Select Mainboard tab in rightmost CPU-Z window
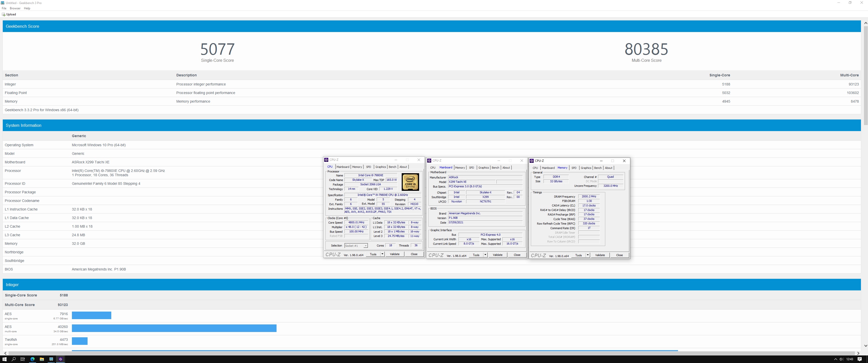This screenshot has width=868, height=363. tap(548, 168)
